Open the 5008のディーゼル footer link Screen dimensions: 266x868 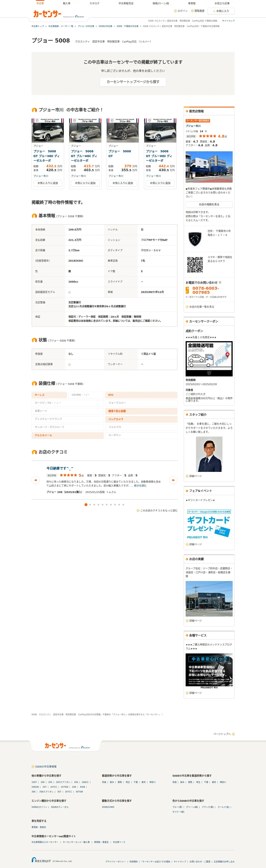59,807
